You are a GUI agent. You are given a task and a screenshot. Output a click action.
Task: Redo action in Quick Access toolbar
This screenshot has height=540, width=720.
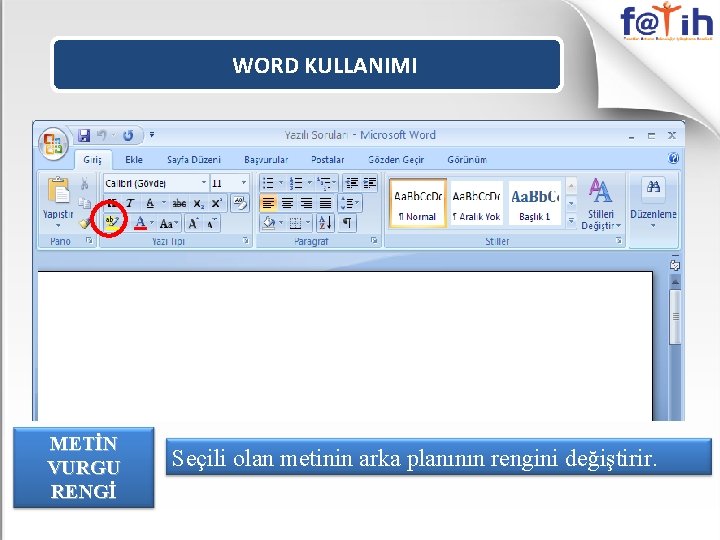(128, 135)
